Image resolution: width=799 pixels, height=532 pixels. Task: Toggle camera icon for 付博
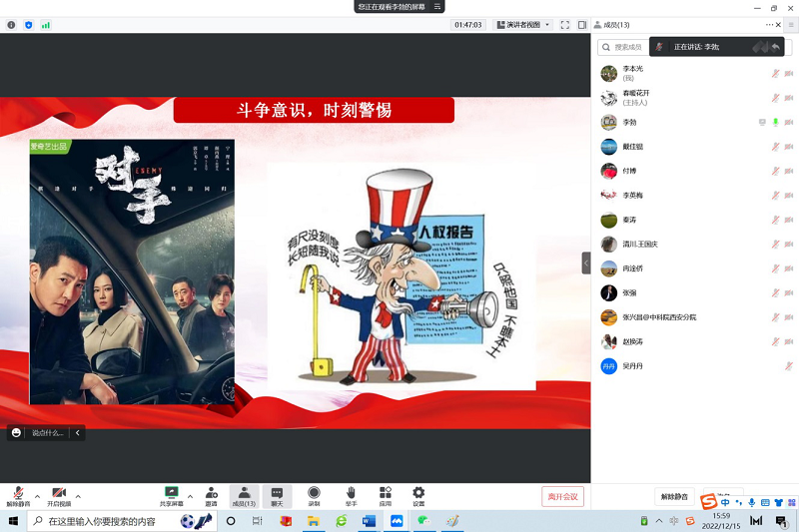point(789,171)
